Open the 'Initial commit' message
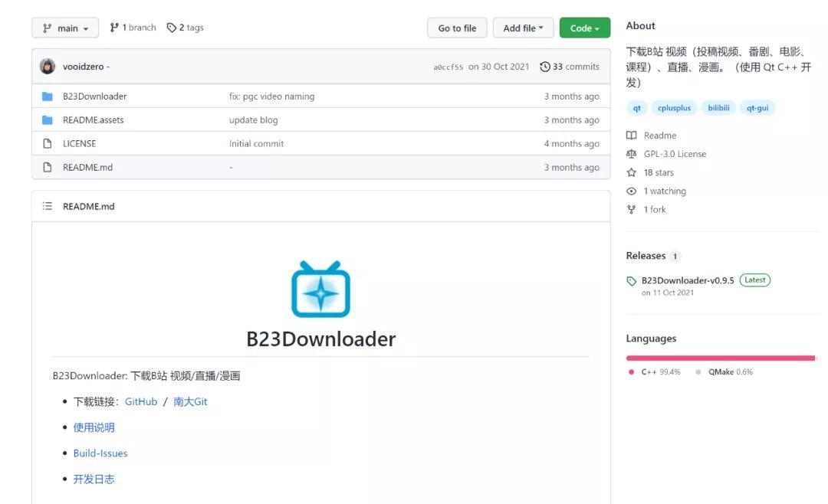The width and height of the screenshot is (828, 504). point(256,143)
